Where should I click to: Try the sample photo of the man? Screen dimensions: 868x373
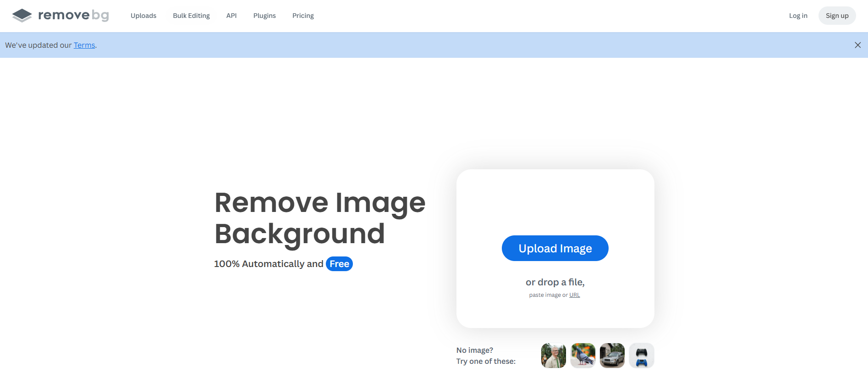(553, 356)
